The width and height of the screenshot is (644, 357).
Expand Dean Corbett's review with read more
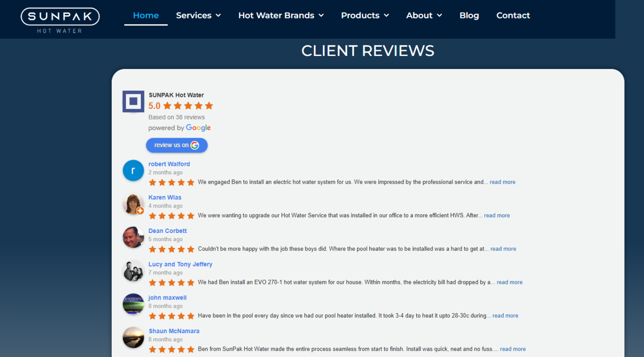503,249
